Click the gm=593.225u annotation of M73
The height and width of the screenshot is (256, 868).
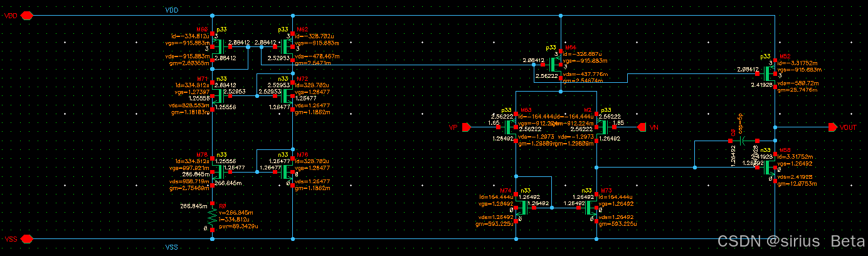(618, 224)
